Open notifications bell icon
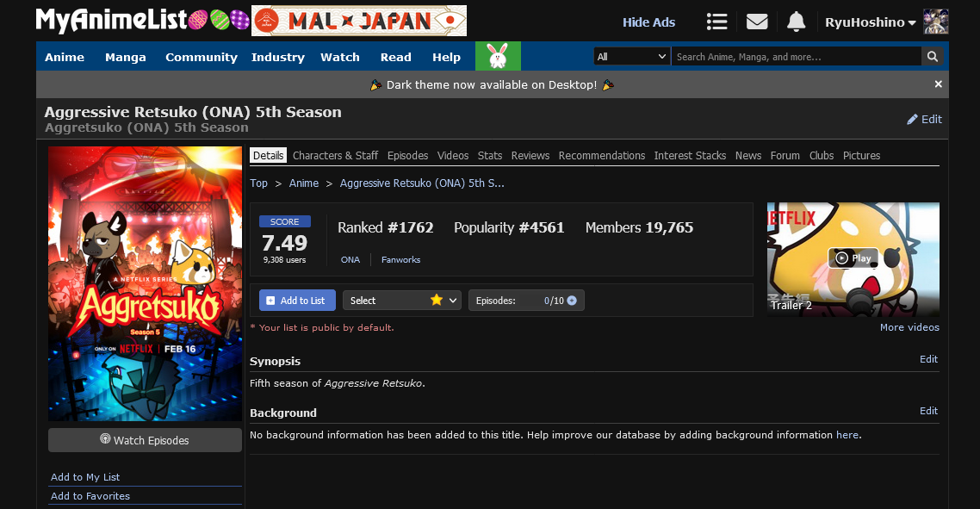980x509 pixels. point(797,22)
